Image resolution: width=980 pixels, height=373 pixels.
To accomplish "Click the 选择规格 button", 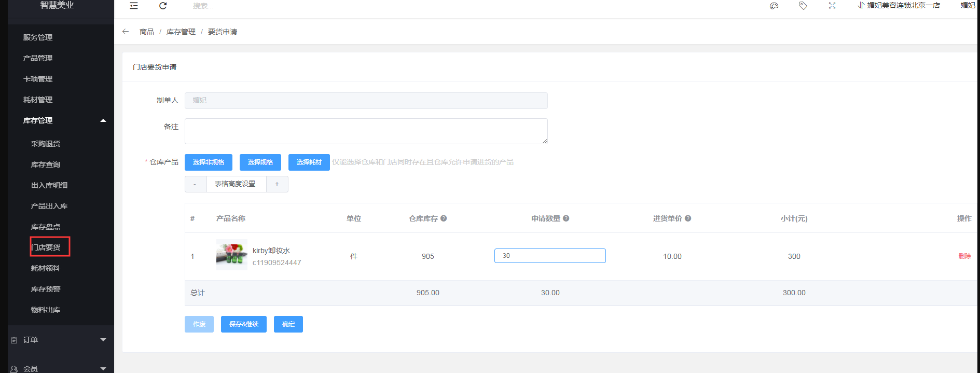I will (260, 162).
